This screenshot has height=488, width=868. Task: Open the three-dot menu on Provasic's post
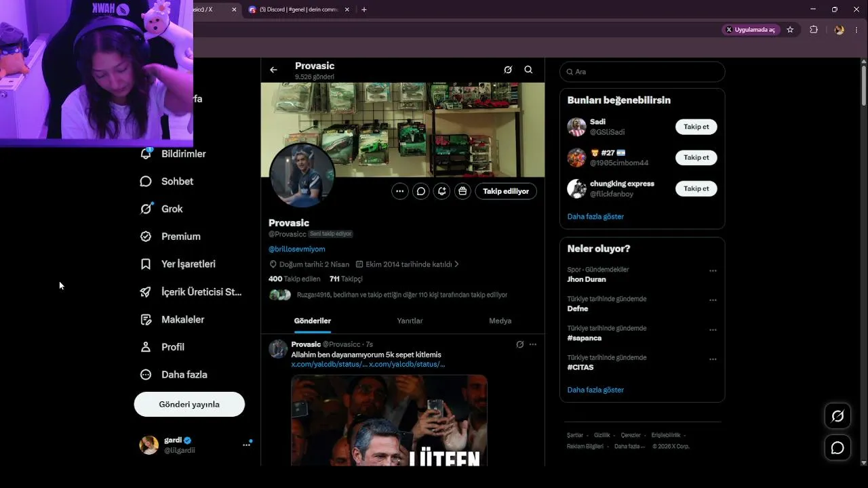pyautogui.click(x=533, y=344)
